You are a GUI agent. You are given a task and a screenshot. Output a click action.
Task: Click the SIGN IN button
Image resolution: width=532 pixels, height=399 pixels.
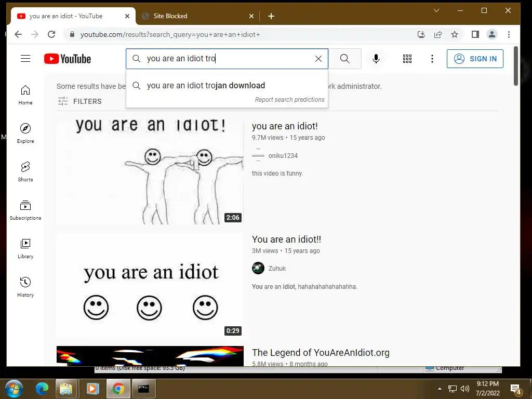click(475, 59)
